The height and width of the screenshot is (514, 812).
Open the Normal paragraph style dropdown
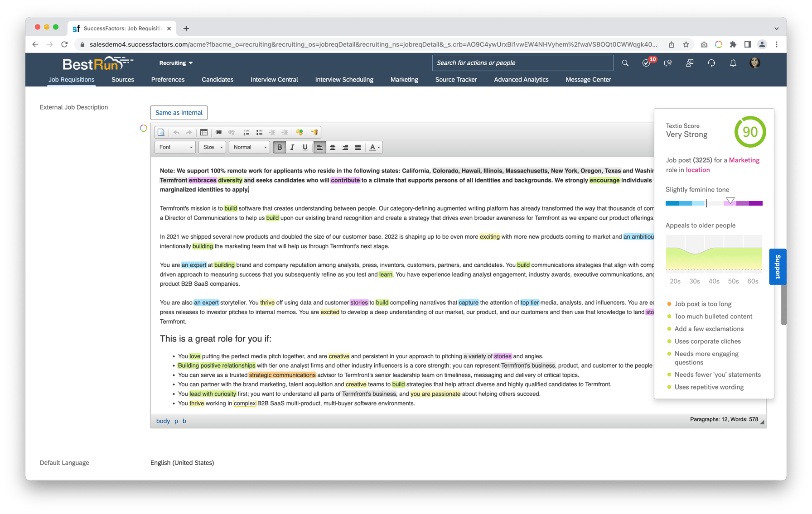click(249, 147)
